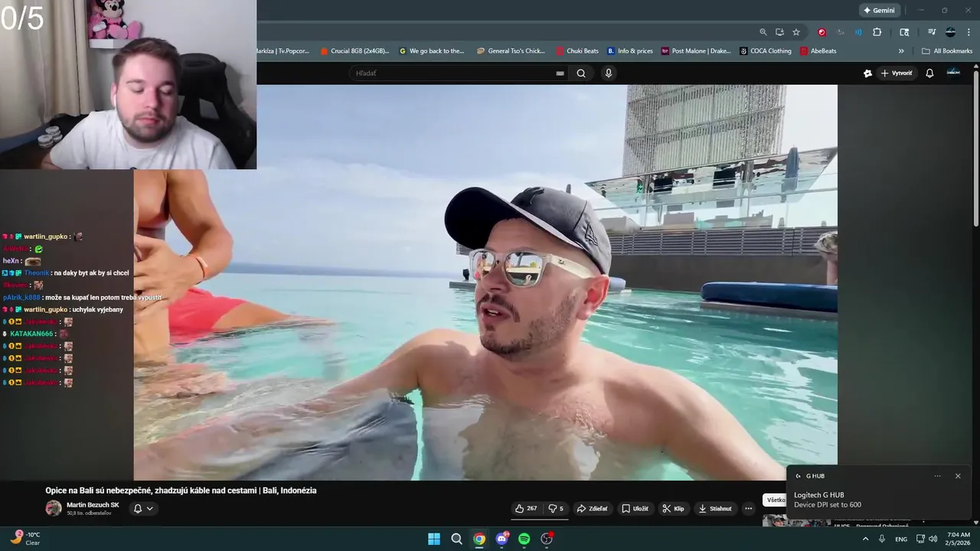Click the install app icon in address bar
This screenshot has height=551, width=980.
pos(779,32)
